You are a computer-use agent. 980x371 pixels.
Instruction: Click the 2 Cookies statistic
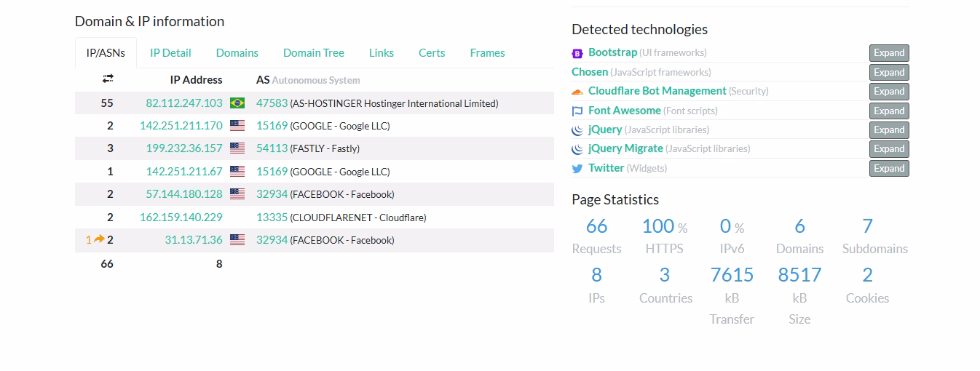pyautogui.click(x=867, y=285)
